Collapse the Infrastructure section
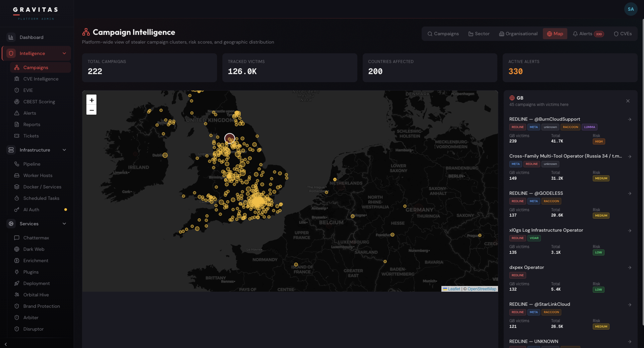 pos(64,150)
